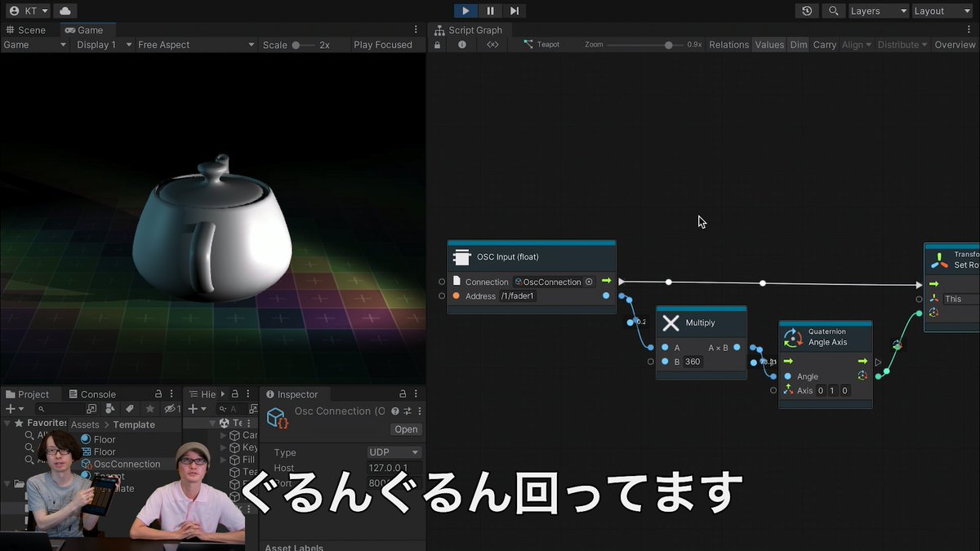Open the Game view mode dropdown
Image resolution: width=980 pixels, height=551 pixels.
click(35, 45)
